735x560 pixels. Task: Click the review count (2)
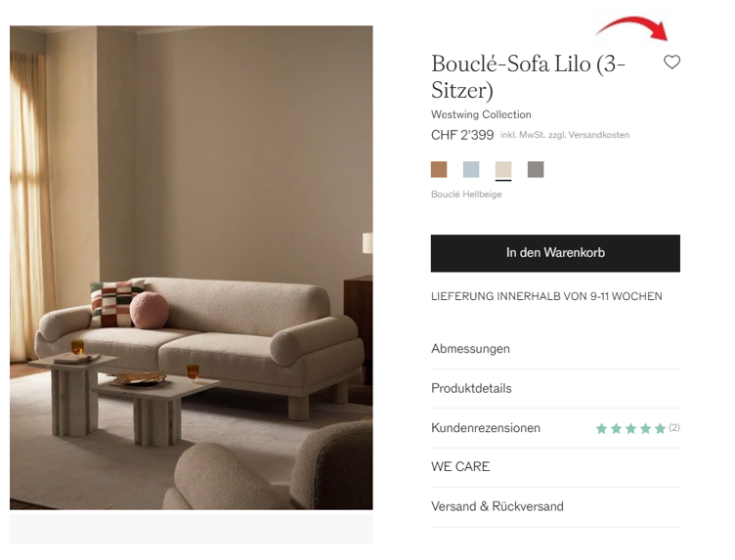tap(674, 427)
